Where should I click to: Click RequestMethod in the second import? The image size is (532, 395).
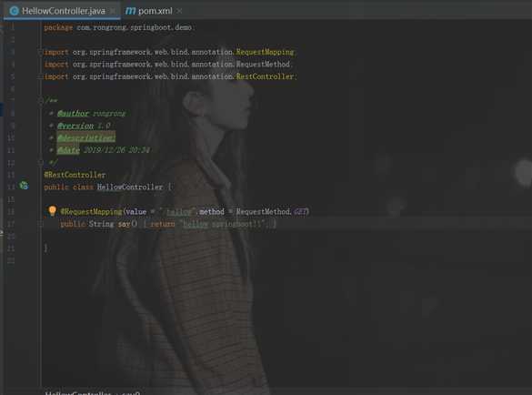pos(263,65)
